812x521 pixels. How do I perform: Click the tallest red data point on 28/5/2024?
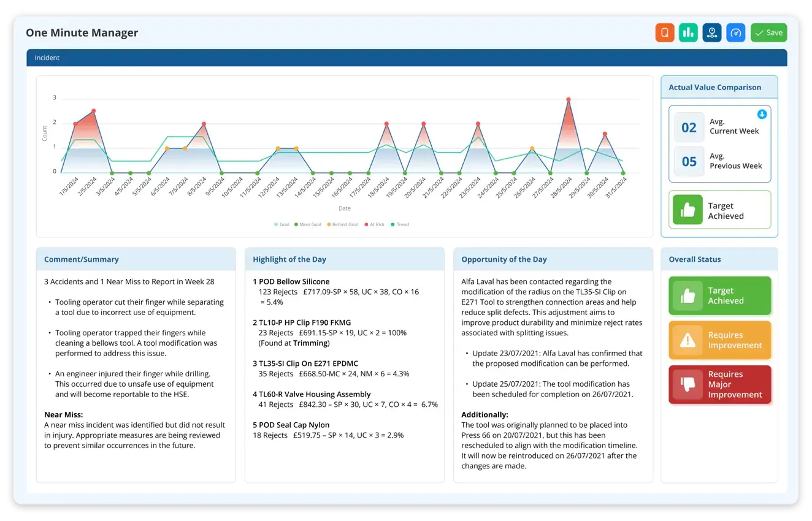(x=567, y=98)
